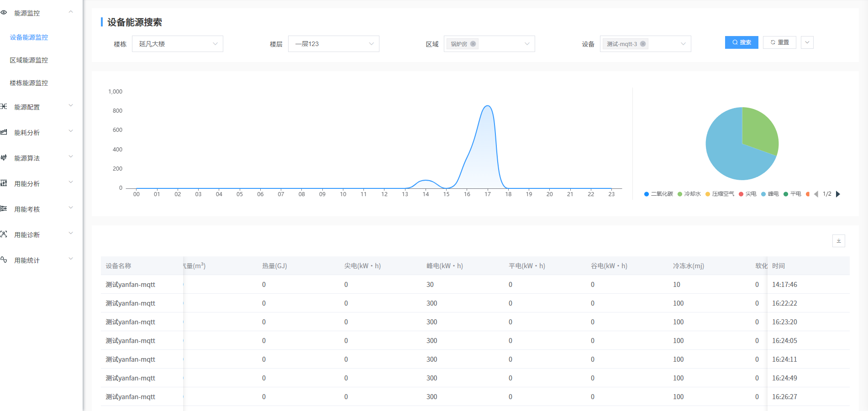Expand the 用能分析 menu group

pyautogui.click(x=71, y=182)
